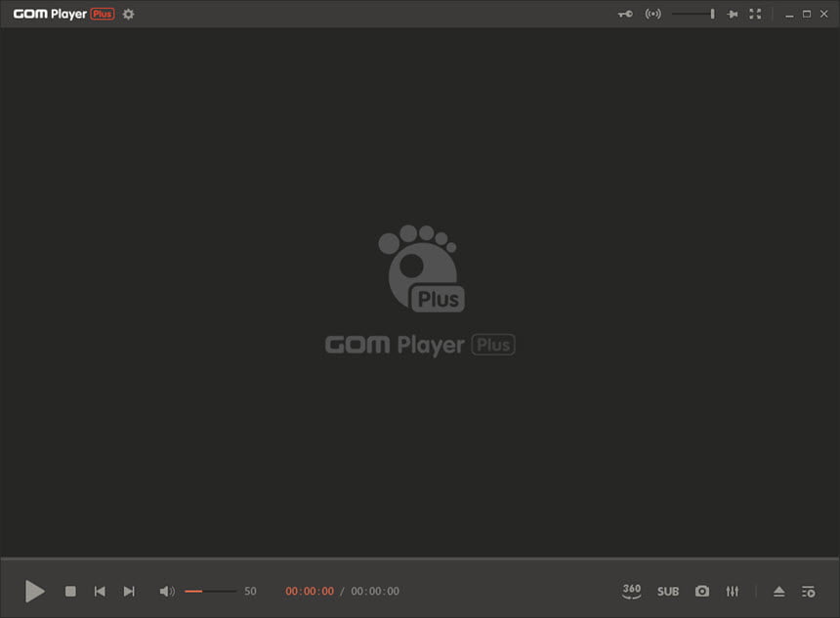Start playback with the Play button
The image size is (840, 618).
click(35, 591)
